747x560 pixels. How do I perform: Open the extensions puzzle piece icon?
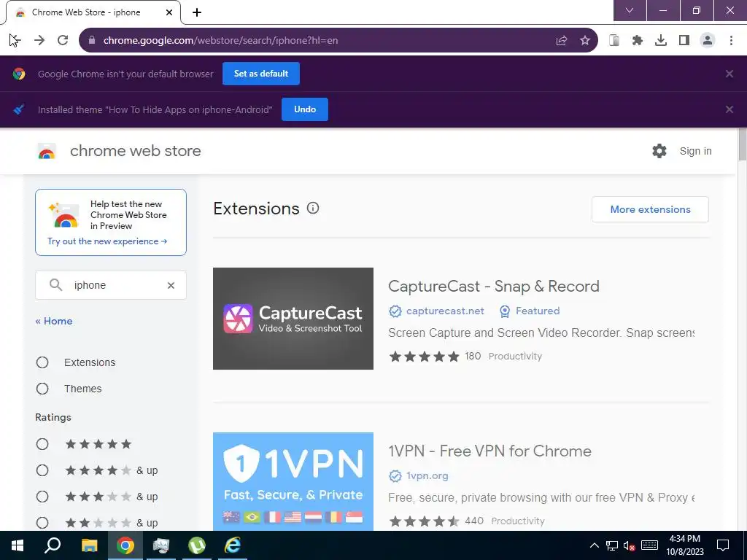tap(638, 41)
